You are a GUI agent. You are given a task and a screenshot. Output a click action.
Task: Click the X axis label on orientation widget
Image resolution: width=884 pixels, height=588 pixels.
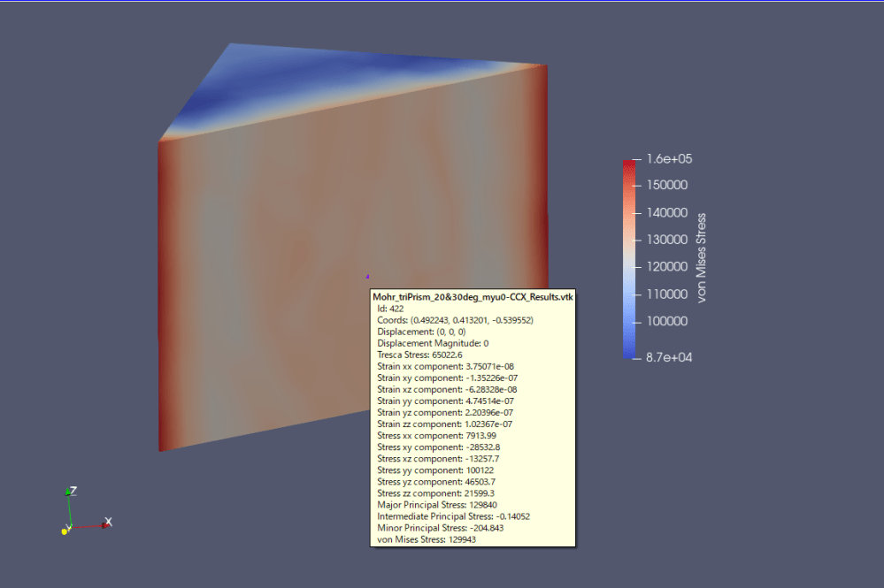[x=108, y=522]
